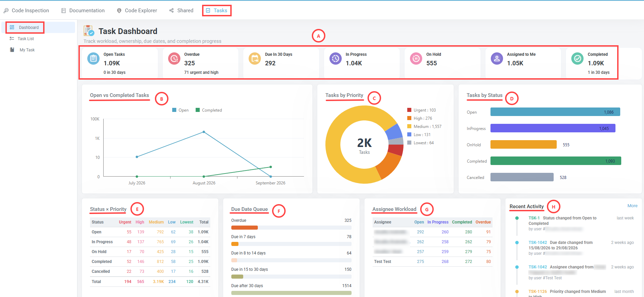Click the Code Explorer icon

(119, 11)
